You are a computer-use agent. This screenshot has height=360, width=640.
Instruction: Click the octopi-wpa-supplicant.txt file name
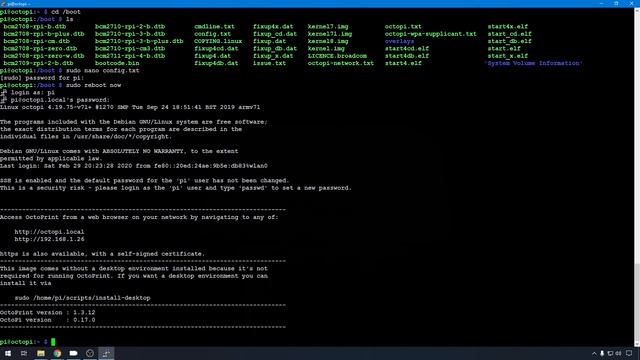(431, 34)
